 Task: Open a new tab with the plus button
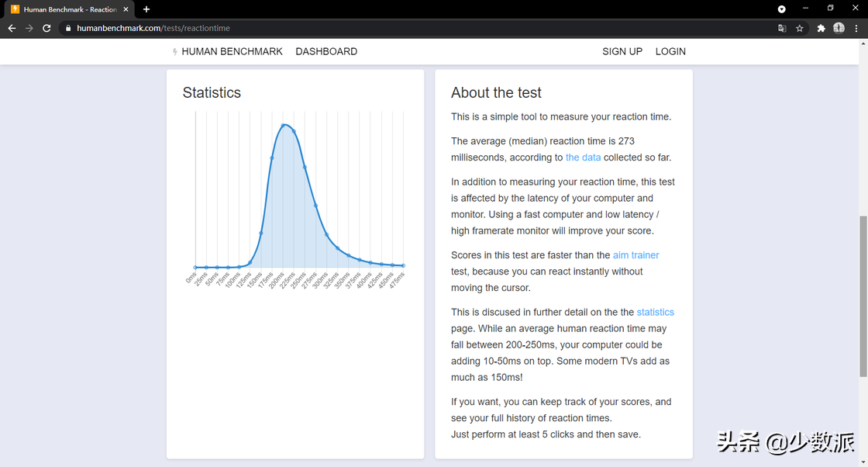click(146, 9)
